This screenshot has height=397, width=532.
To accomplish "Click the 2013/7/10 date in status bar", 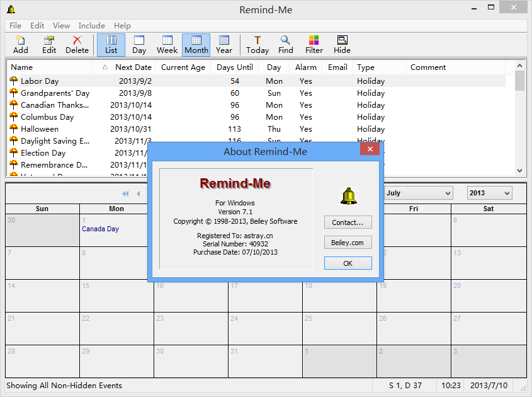I will [x=489, y=386].
